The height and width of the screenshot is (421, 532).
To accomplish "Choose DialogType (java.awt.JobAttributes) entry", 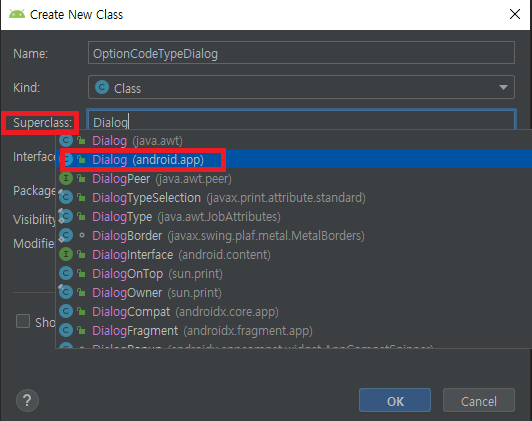I will (293, 216).
